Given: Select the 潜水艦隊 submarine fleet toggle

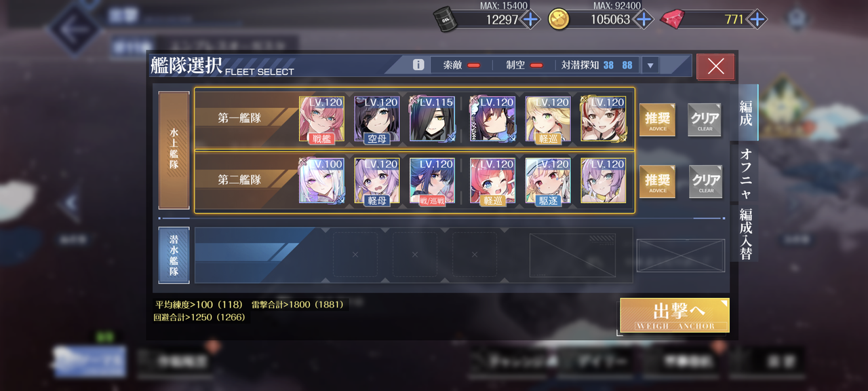Looking at the screenshot, I should coord(174,255).
